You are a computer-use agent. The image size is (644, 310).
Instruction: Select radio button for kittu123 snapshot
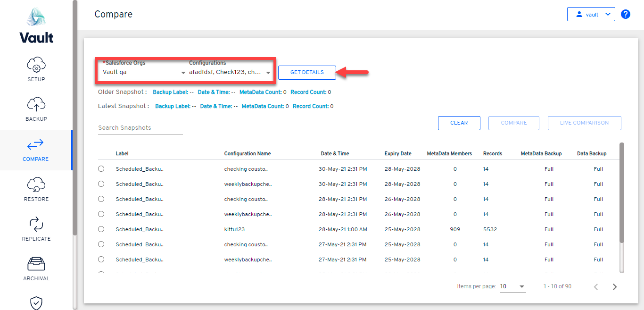101,229
